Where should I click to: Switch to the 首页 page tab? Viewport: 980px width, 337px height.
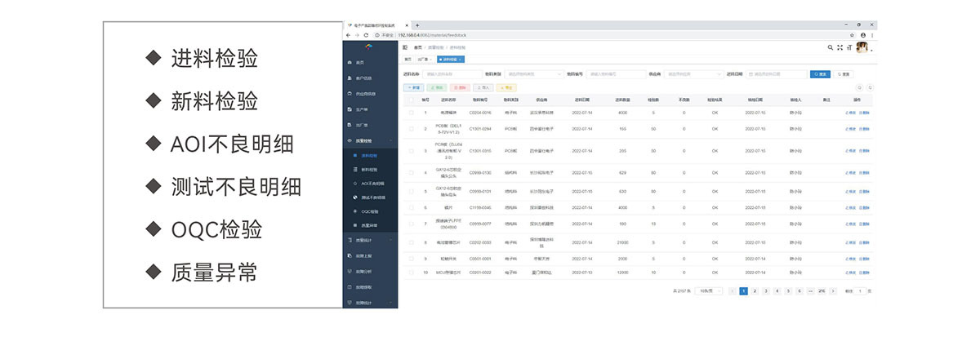click(x=408, y=59)
